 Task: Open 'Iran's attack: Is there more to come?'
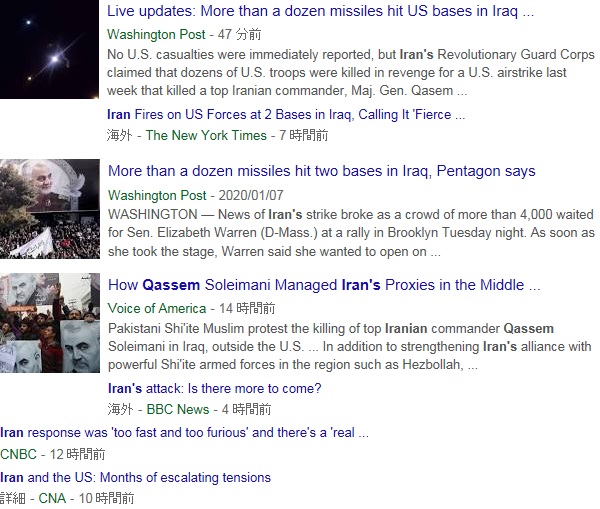[214, 388]
